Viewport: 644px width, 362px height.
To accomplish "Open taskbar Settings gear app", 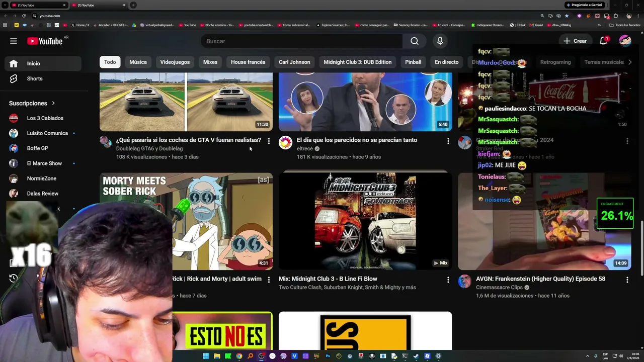I will click(438, 356).
